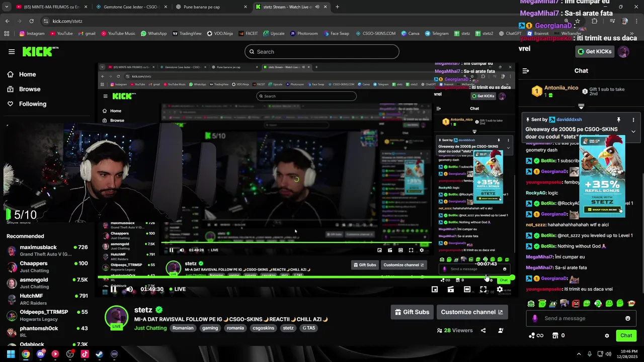Enter fullscreen on the stream player
The image size is (644, 362).
click(x=483, y=289)
